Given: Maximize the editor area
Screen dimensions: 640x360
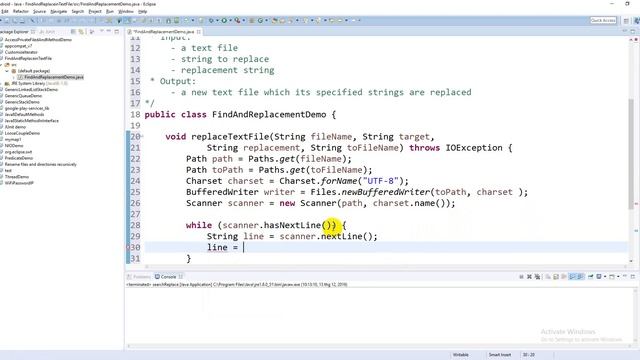Looking at the screenshot, I should pyautogui.click(x=633, y=31).
